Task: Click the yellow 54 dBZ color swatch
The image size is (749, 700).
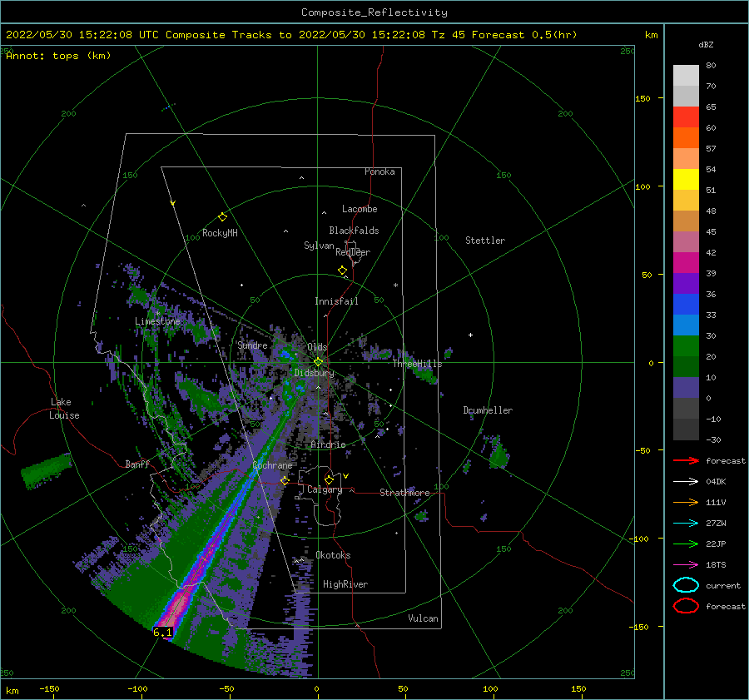Action: (686, 179)
